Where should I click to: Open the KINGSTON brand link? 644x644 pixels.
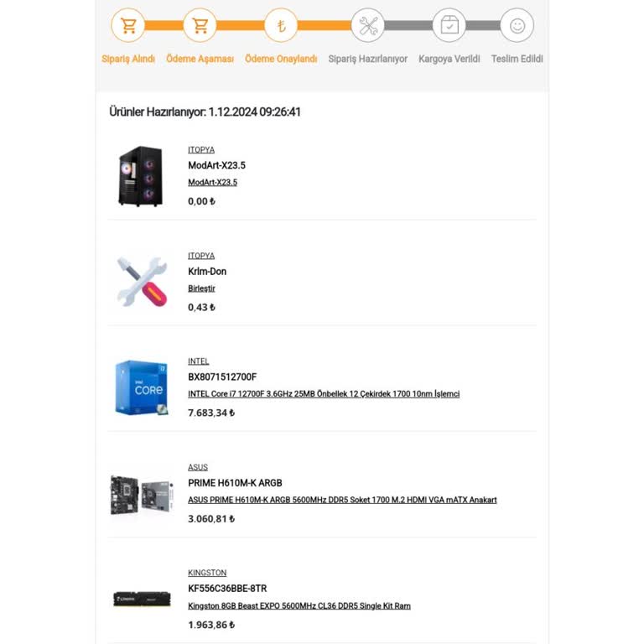207,573
